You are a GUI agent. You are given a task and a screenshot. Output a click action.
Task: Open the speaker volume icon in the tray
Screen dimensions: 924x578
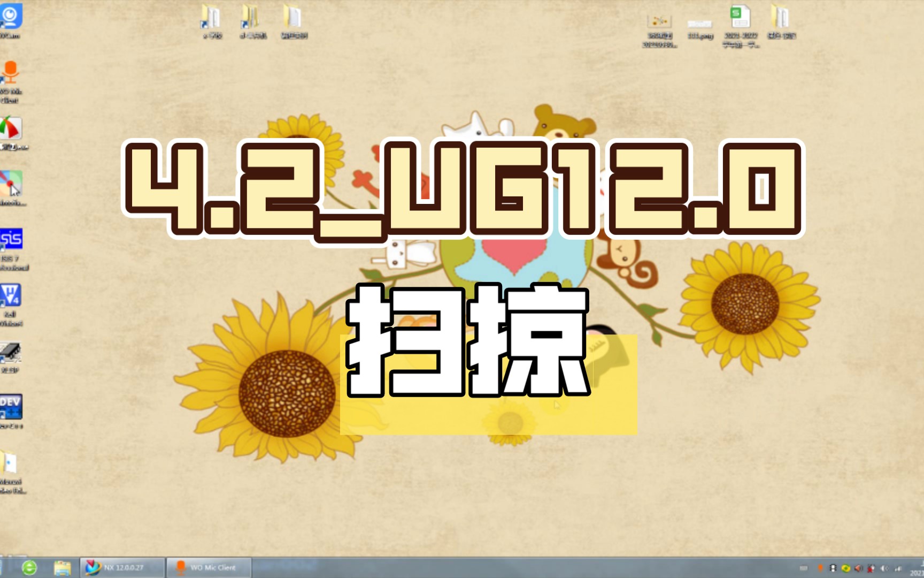[x=885, y=568]
